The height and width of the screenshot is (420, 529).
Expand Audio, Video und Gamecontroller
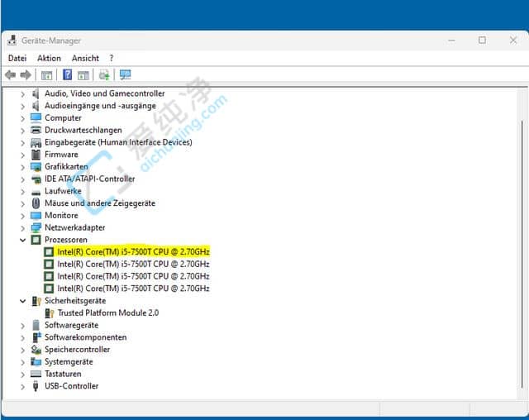23,94
